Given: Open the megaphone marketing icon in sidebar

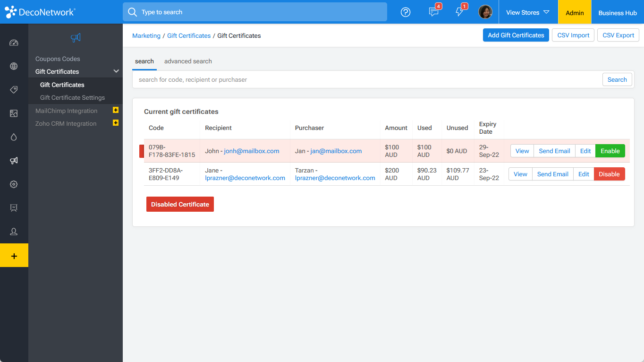Looking at the screenshot, I should 14,161.
